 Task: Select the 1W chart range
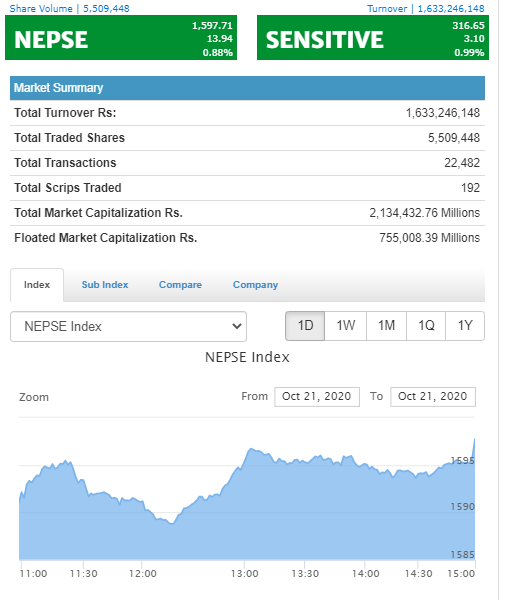346,326
